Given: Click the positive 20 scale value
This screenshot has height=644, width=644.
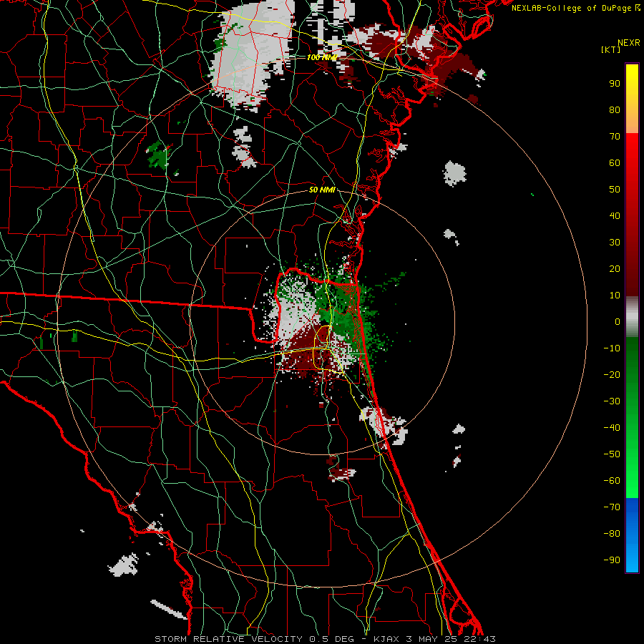Looking at the screenshot, I should (615, 268).
